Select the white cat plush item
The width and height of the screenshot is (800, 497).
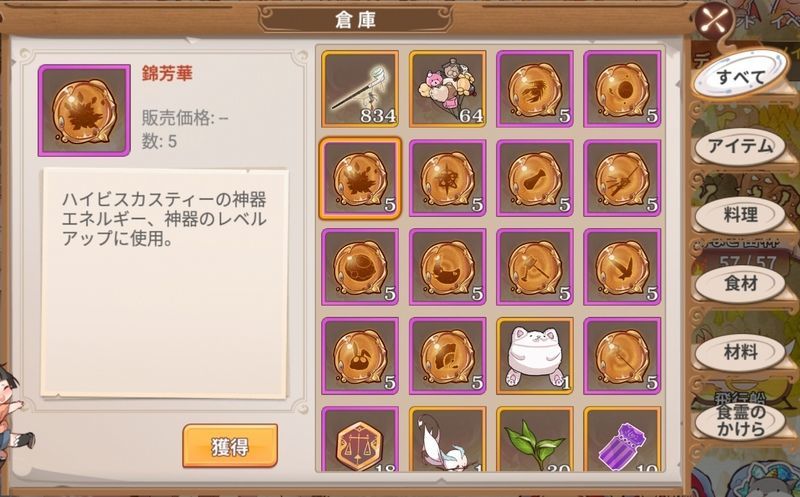(535, 356)
